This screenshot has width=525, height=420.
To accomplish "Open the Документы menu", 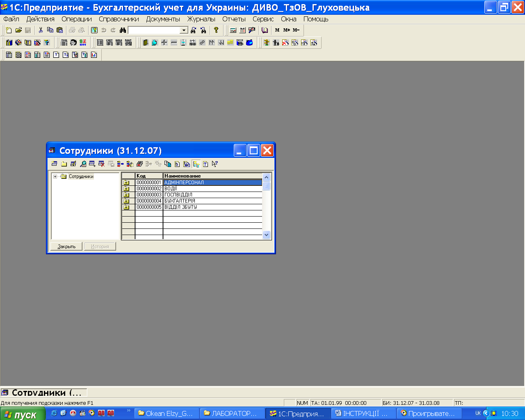I will (x=163, y=19).
